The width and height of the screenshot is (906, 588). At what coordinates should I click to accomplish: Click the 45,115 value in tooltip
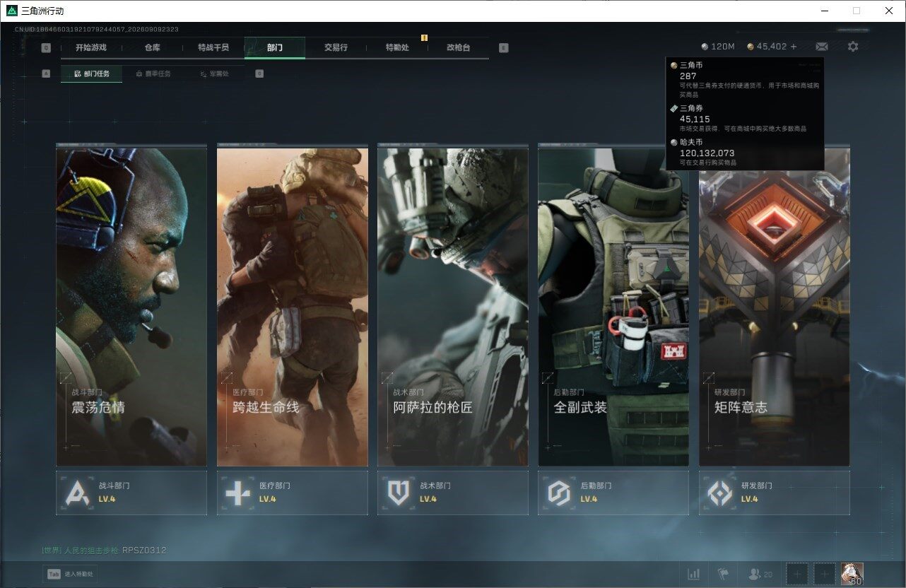coord(695,119)
